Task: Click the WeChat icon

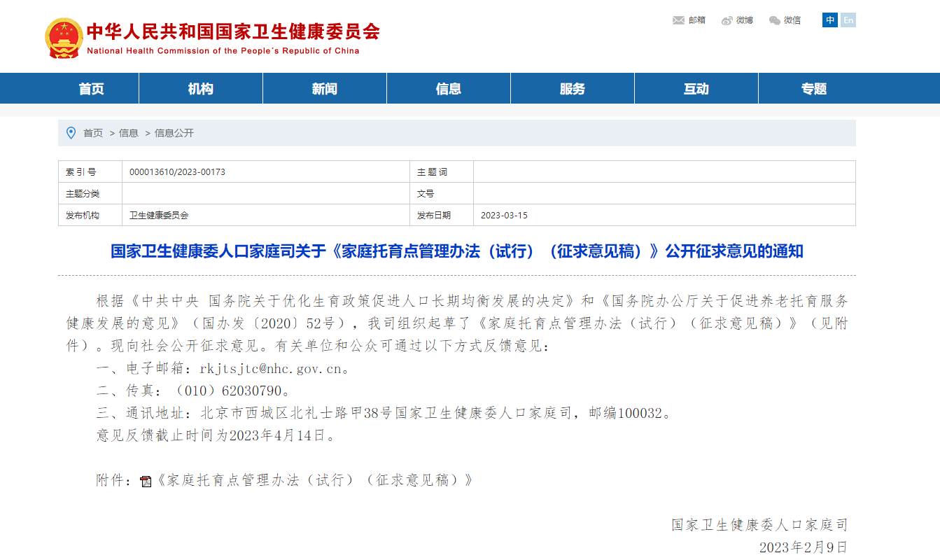Action: [x=774, y=20]
